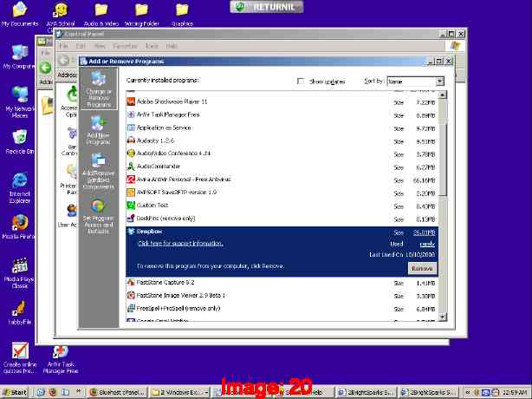Click the DeskPins program icon
The width and height of the screenshot is (532, 399).
tap(131, 219)
